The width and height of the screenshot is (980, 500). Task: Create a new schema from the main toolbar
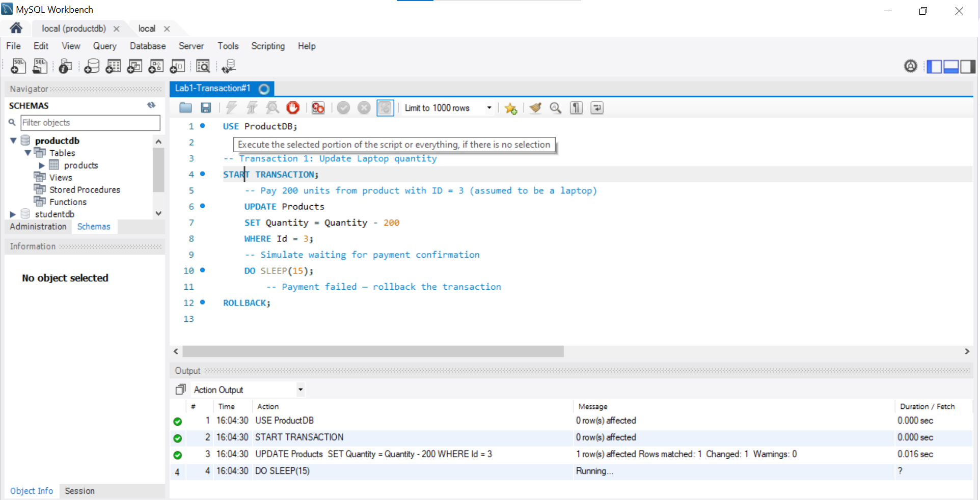92,66
